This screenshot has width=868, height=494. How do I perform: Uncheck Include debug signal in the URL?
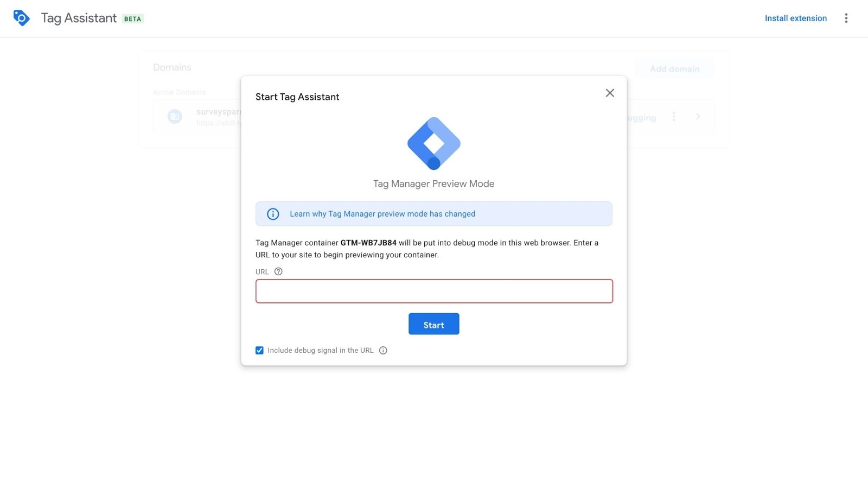tap(260, 351)
